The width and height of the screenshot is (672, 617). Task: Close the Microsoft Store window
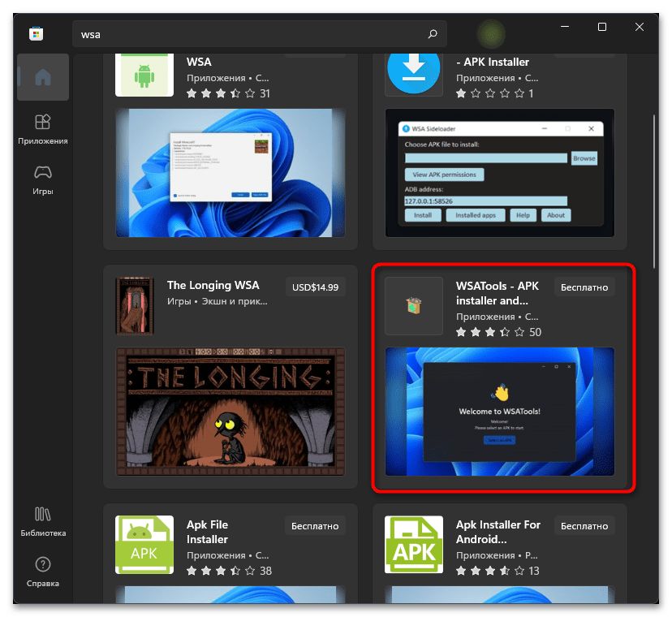point(640,27)
